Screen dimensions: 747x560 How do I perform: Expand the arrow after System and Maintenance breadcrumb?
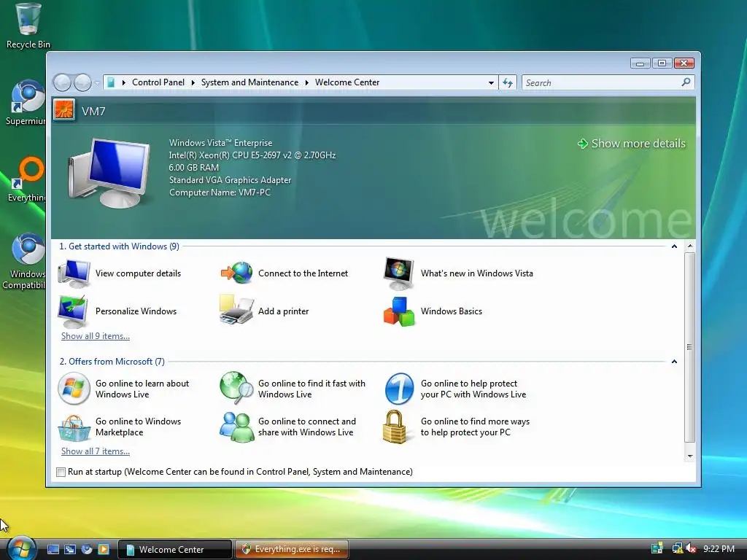point(307,83)
